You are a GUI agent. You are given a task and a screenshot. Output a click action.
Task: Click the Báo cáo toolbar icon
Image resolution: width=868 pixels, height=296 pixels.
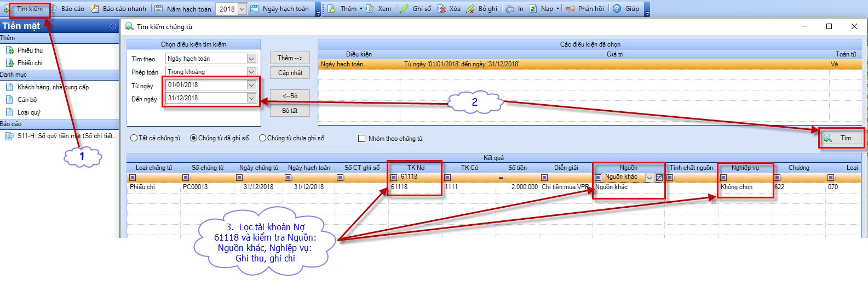point(54,9)
